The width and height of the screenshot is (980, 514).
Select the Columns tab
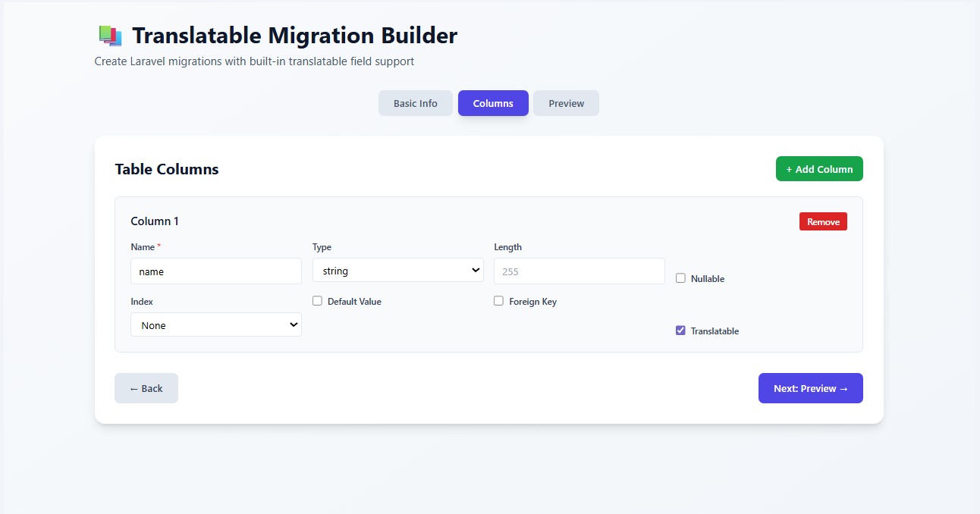493,103
